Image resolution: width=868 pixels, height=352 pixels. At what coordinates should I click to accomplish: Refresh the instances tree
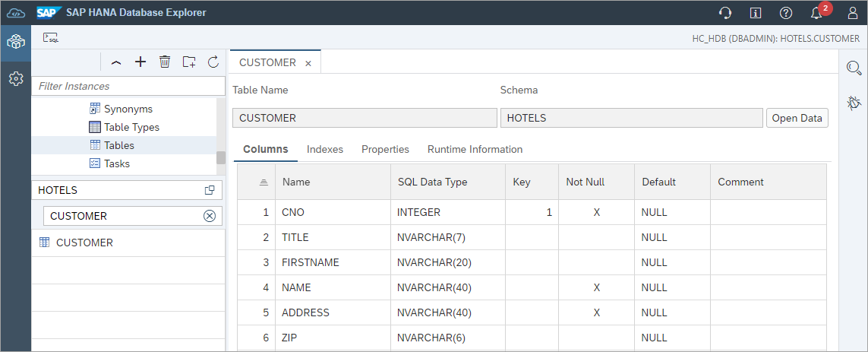click(x=213, y=62)
